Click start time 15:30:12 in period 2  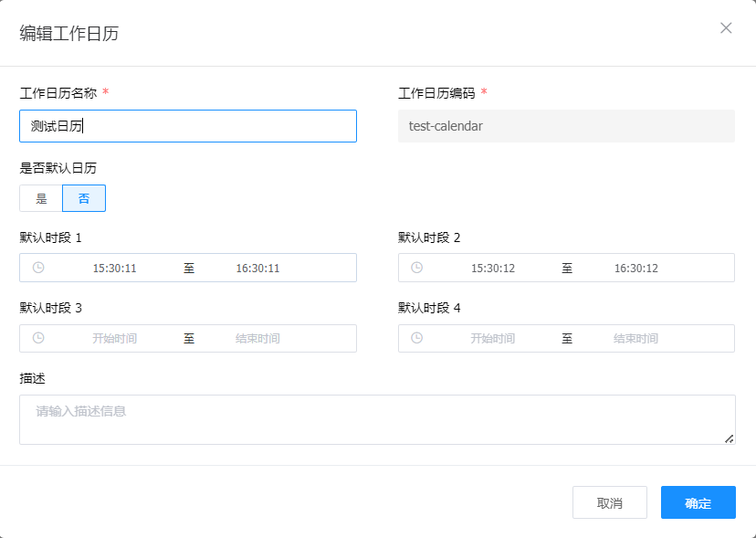pos(493,269)
